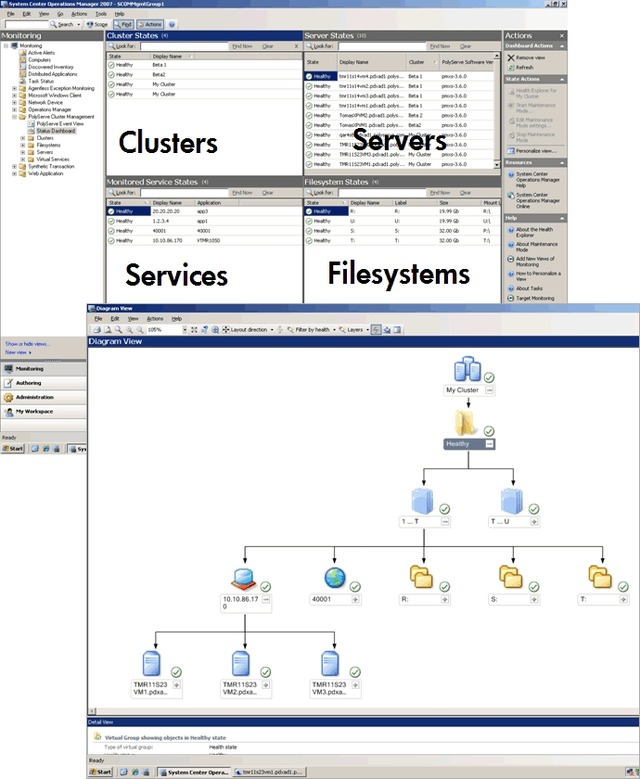Click the Start button in Diagram View taskbar

(100, 772)
